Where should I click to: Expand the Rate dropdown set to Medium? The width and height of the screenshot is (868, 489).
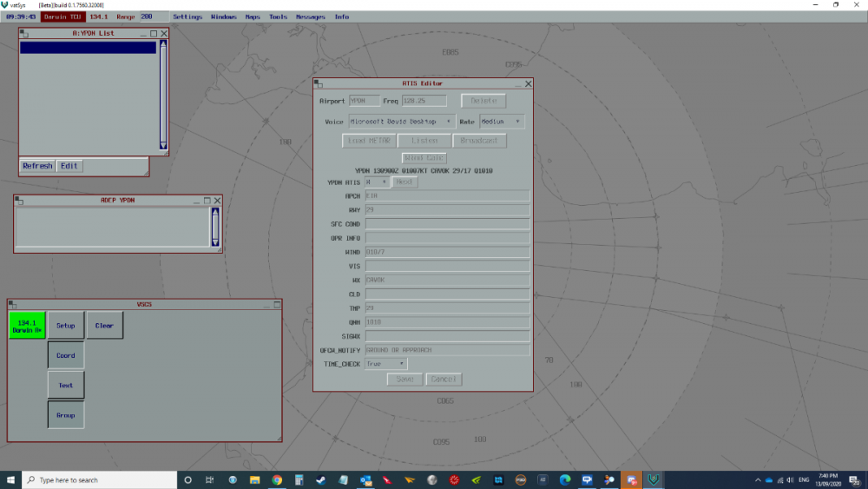pos(502,122)
